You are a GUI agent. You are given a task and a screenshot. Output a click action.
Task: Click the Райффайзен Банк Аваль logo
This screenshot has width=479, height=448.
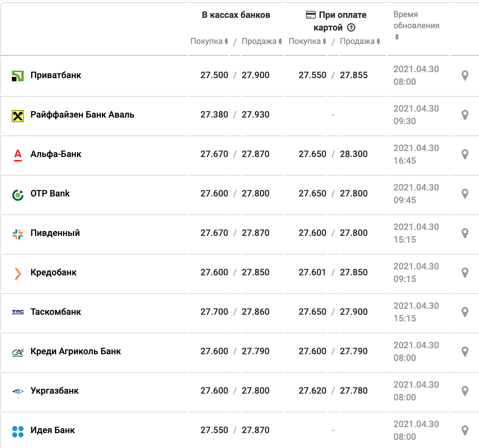tap(18, 116)
